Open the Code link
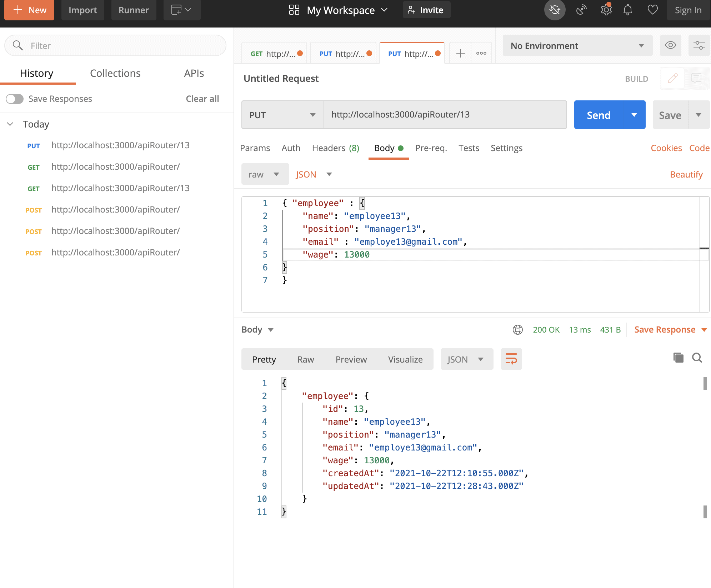This screenshot has height=588, width=711. (x=699, y=148)
